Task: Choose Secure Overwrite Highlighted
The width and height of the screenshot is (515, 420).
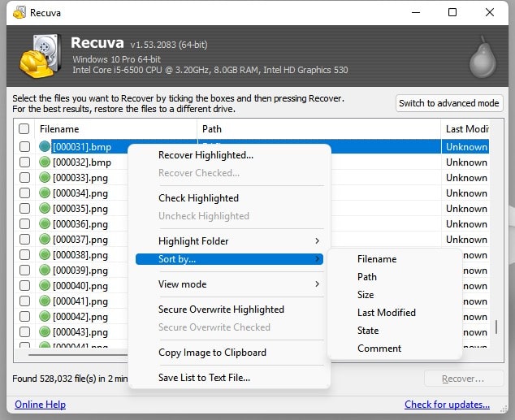Action: 229,310
